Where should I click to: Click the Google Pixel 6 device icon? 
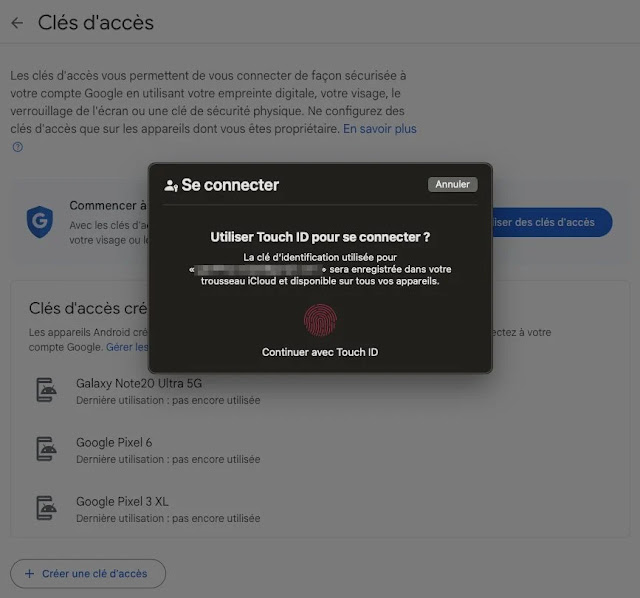[x=46, y=449]
